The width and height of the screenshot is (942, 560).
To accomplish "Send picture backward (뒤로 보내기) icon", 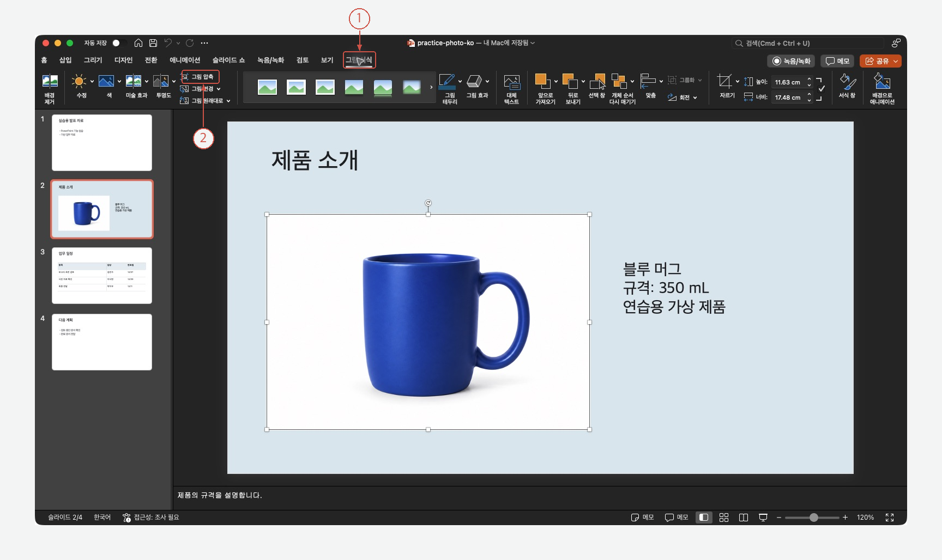I will (570, 82).
